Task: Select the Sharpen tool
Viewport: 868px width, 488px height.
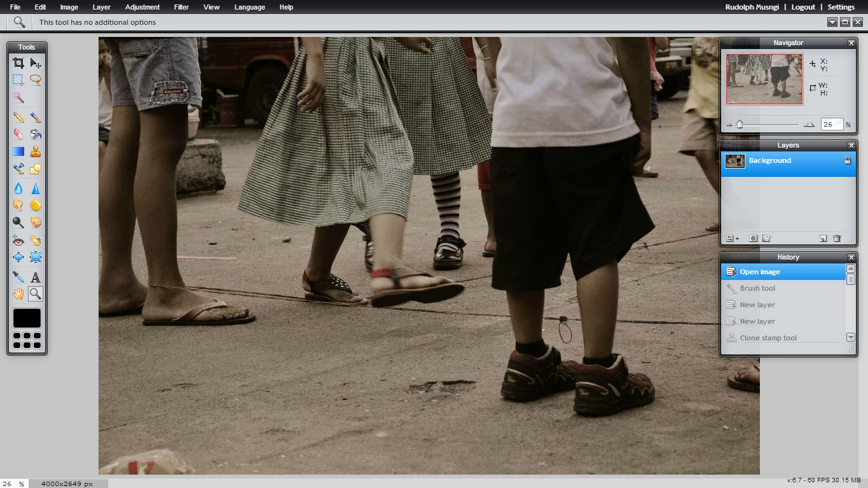Action: pyautogui.click(x=36, y=188)
